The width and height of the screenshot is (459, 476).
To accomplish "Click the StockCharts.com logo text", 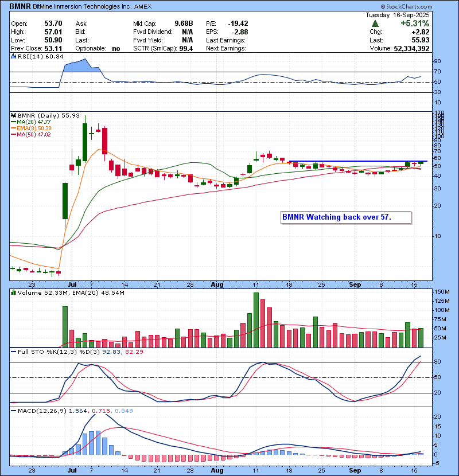I will [406, 6].
